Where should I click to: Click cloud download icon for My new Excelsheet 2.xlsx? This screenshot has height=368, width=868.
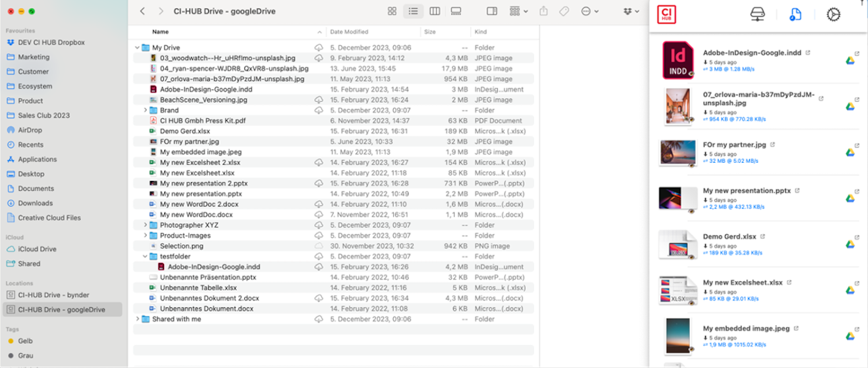click(319, 162)
